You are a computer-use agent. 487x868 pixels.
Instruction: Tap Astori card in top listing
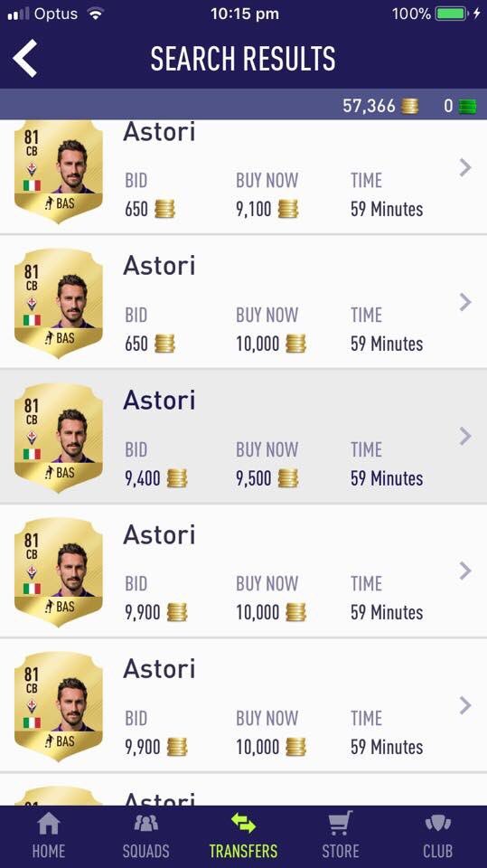(59, 172)
